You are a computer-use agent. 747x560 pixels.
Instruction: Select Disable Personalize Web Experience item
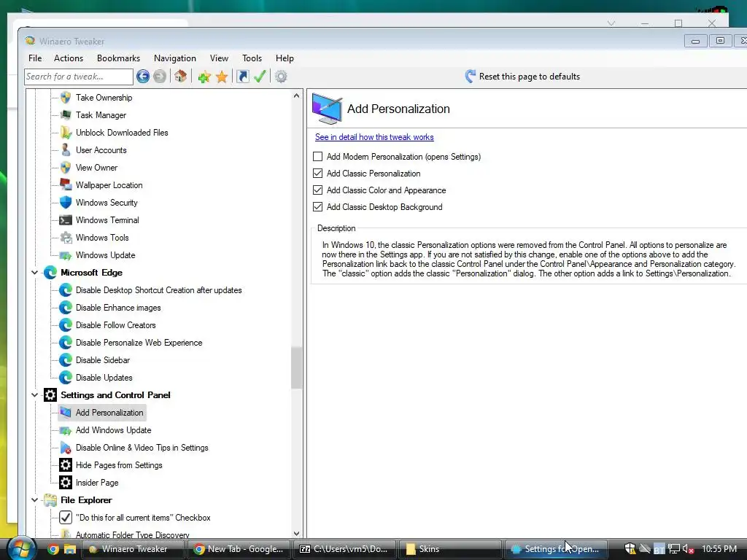click(139, 343)
